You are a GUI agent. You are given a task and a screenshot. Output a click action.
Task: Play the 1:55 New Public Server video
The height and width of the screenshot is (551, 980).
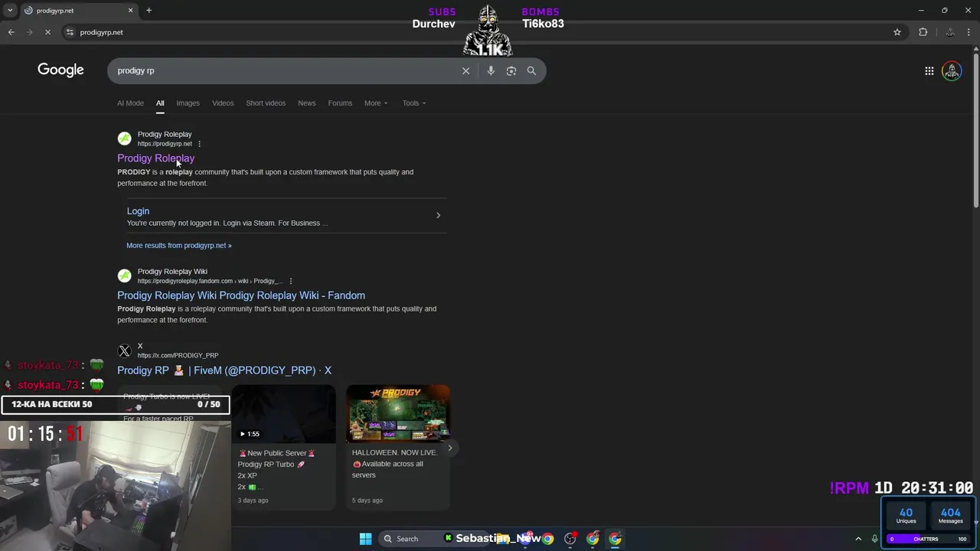point(283,414)
